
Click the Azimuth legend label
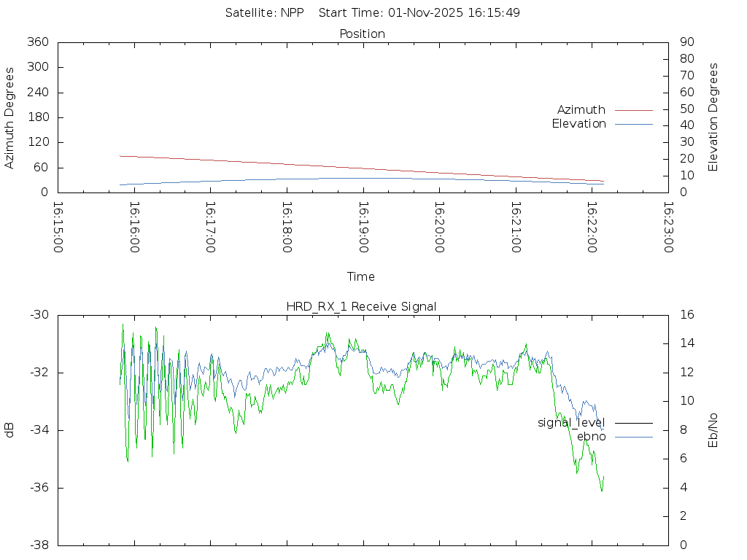[x=581, y=110]
